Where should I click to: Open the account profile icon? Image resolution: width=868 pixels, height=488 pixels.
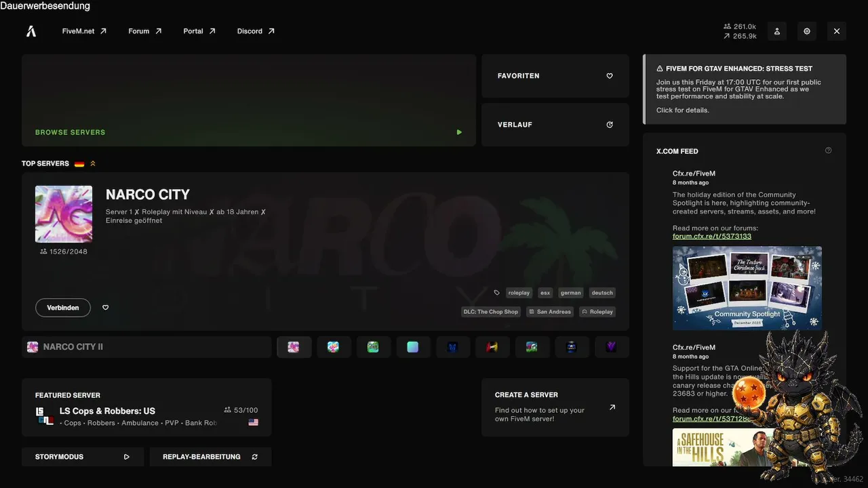[777, 31]
